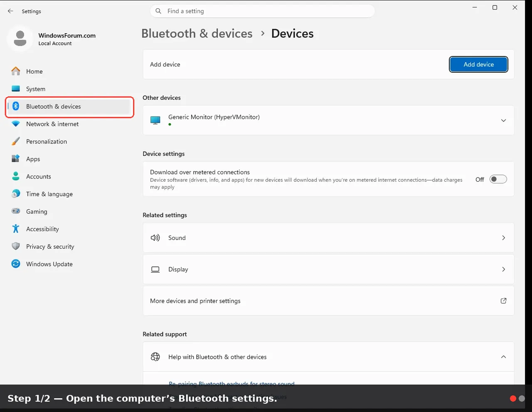
Task: Click the search magnifier icon
Action: (158, 11)
